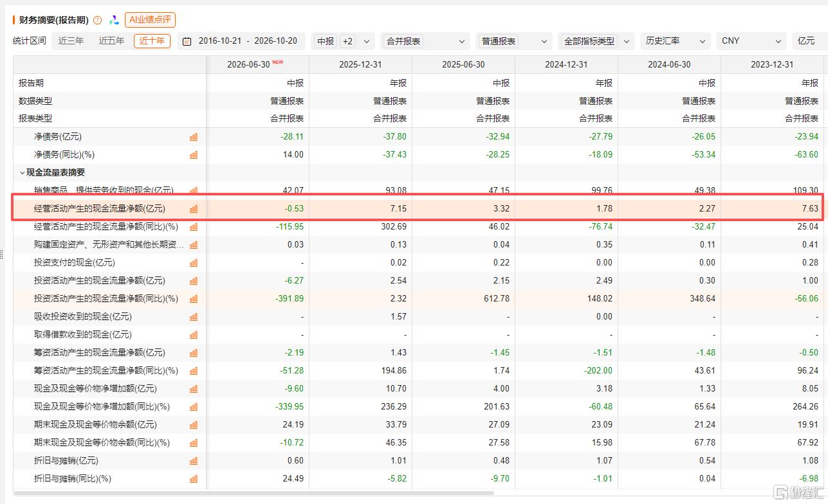
Task: Click the AI业绩点评 button
Action: (150, 20)
